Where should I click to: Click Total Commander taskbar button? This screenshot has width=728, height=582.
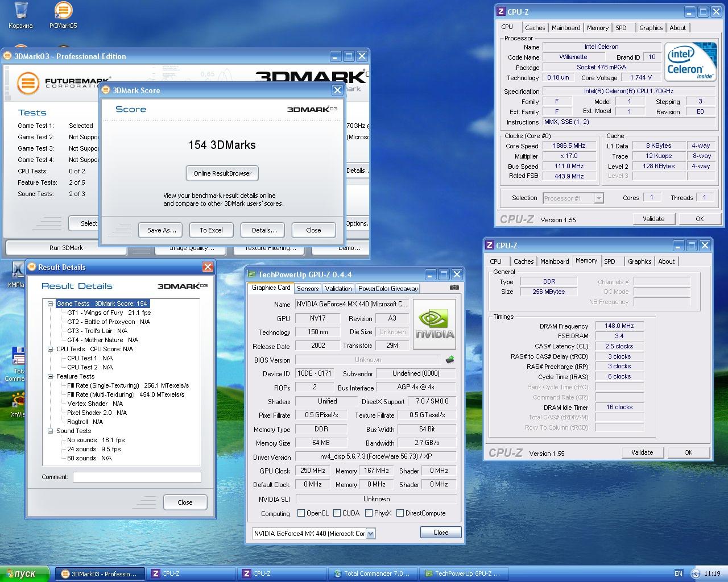click(373, 574)
